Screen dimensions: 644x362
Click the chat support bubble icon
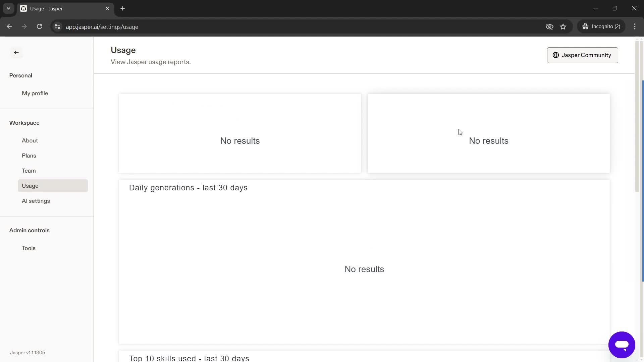click(x=622, y=344)
